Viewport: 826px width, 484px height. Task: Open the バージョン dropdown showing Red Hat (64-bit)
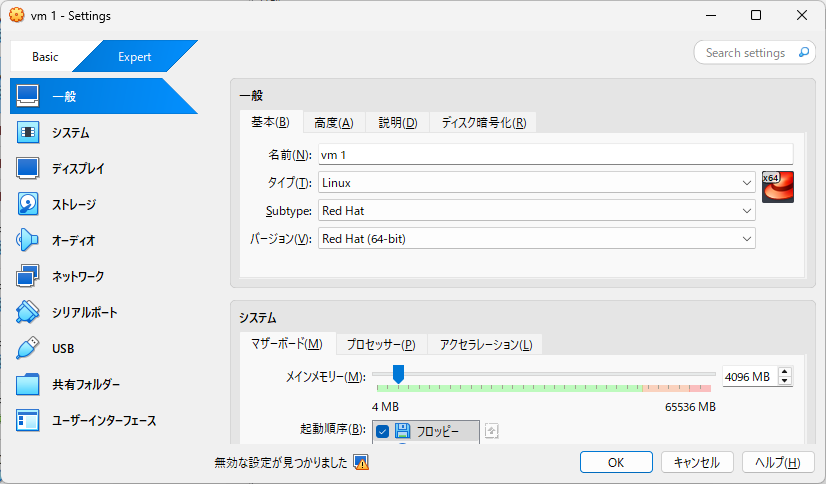tap(536, 239)
